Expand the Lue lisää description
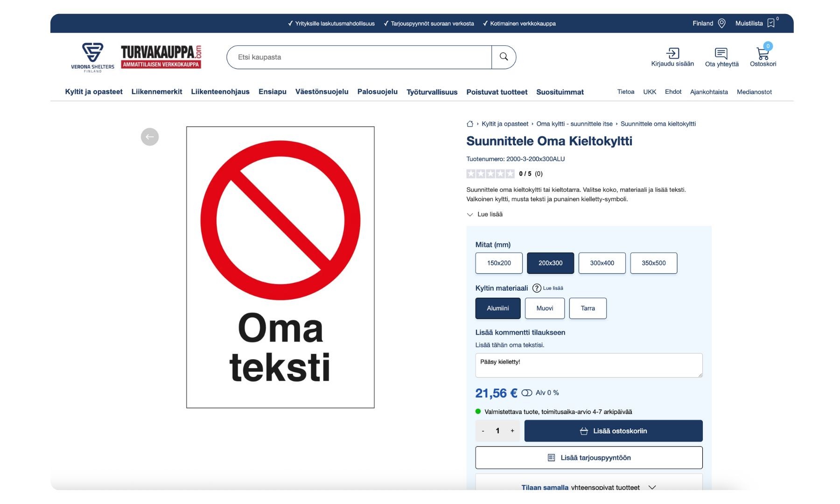The height and width of the screenshot is (504, 840). click(x=485, y=214)
